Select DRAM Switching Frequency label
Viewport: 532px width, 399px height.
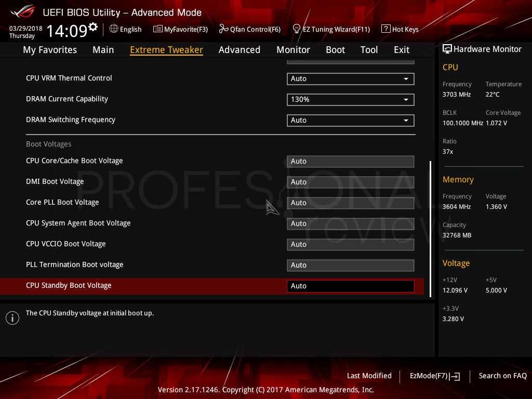pyautogui.click(x=71, y=119)
